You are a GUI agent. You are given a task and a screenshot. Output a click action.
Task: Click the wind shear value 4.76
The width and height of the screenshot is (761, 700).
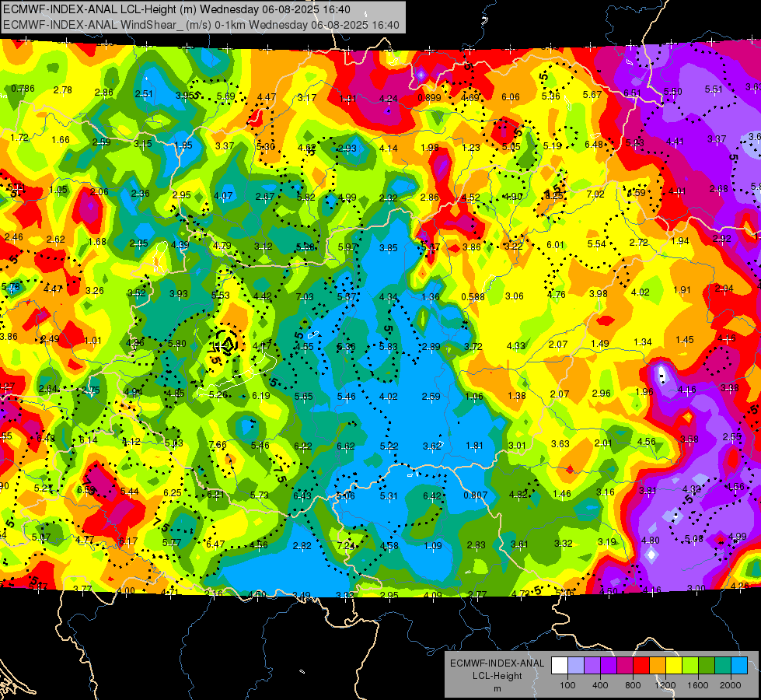tap(557, 294)
